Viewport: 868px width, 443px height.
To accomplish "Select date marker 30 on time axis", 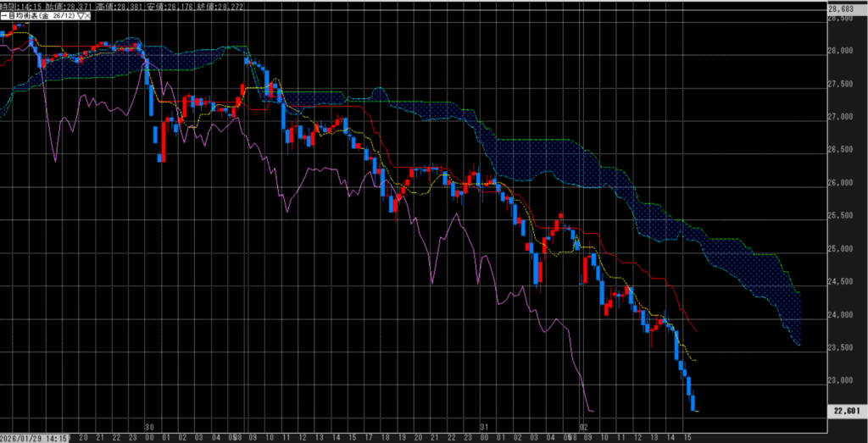I will pos(148,426).
